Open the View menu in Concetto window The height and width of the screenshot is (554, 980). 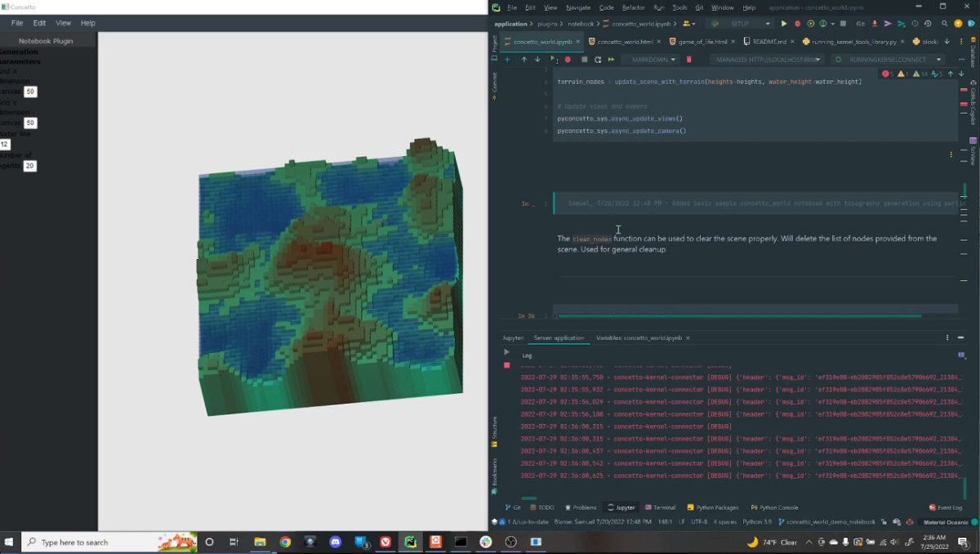tap(63, 23)
